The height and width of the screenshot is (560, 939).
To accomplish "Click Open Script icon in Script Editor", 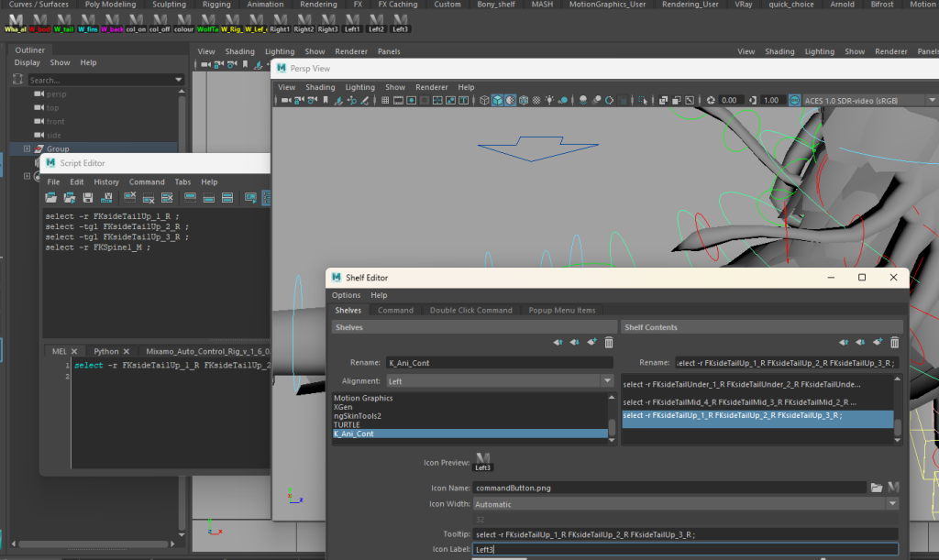I will coord(51,197).
